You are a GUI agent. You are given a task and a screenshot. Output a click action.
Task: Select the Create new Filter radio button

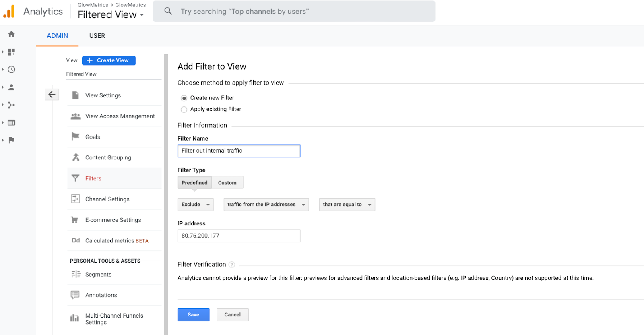(184, 98)
